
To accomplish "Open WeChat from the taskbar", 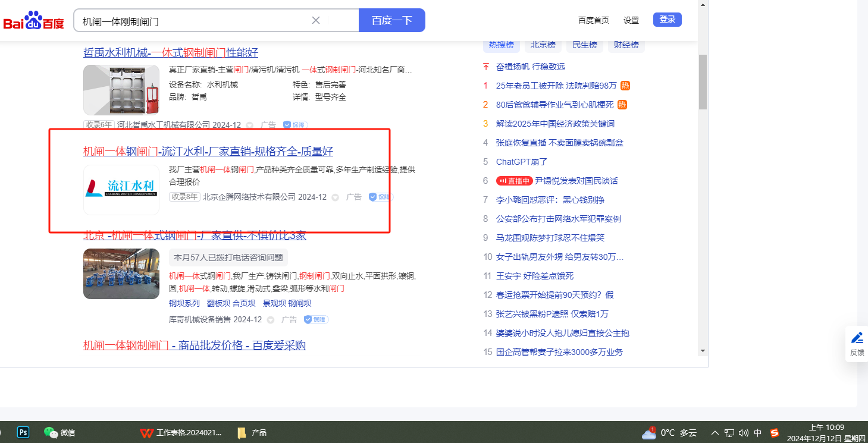I will (51, 432).
